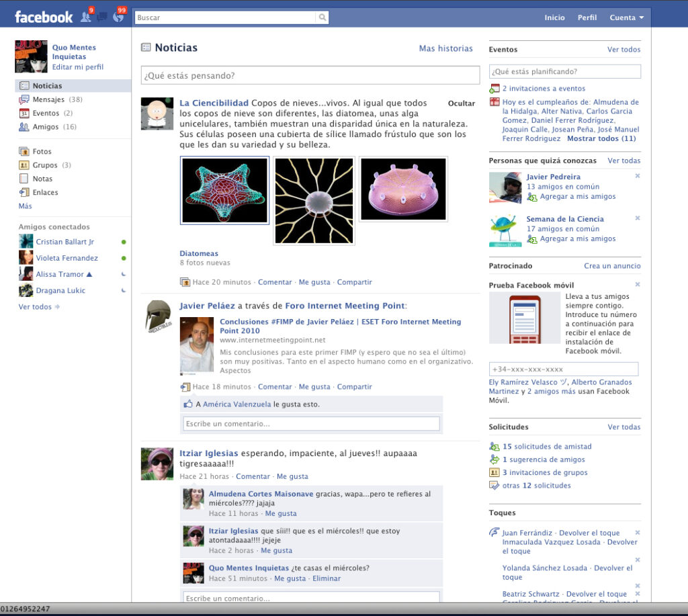Image resolution: width=688 pixels, height=616 pixels.
Task: Open otras 12 solicitudes
Action: pos(536,486)
